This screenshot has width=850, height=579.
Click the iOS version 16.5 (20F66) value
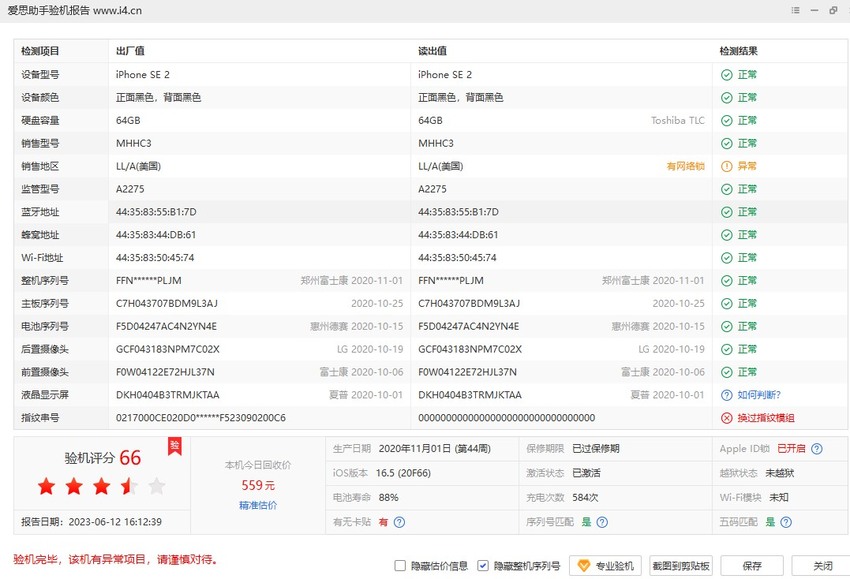tap(403, 473)
